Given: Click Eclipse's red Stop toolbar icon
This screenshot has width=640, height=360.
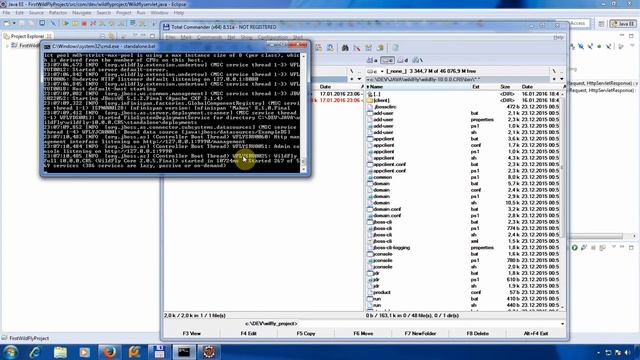Looking at the screenshot, I should pos(84,24).
